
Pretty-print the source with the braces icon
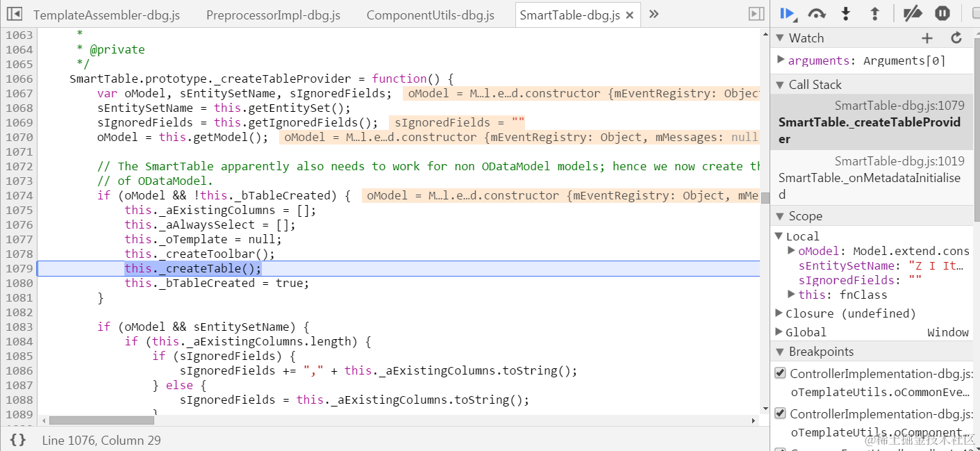tap(18, 440)
